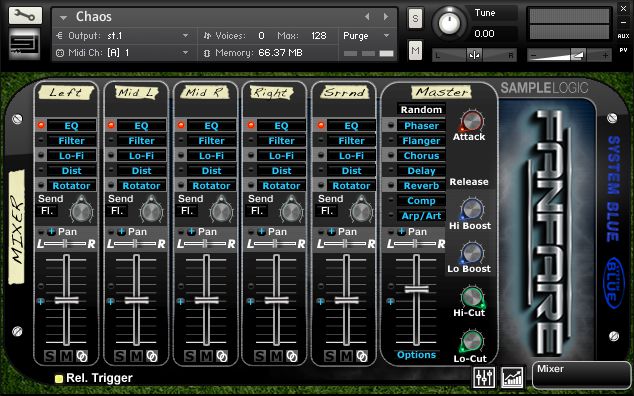Screen dimensions: 634x396
Task: Click the Hi Boost knob
Action: pos(472,209)
